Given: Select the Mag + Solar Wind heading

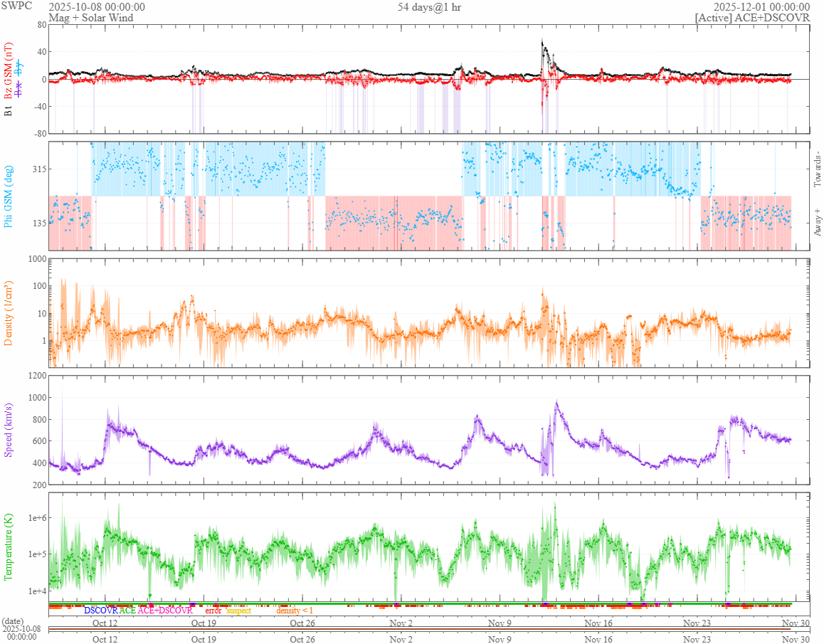Looking at the screenshot, I should (91, 18).
